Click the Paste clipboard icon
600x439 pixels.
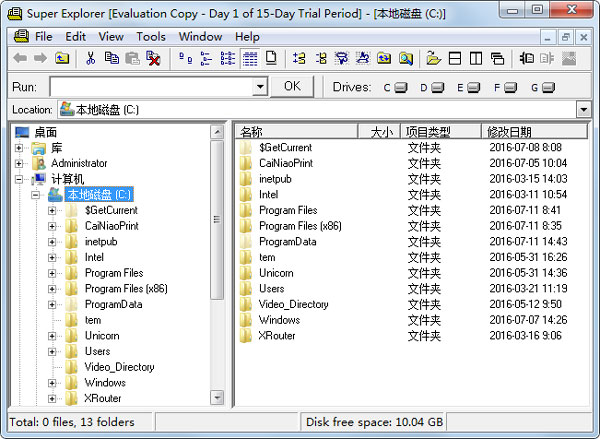click(132, 59)
